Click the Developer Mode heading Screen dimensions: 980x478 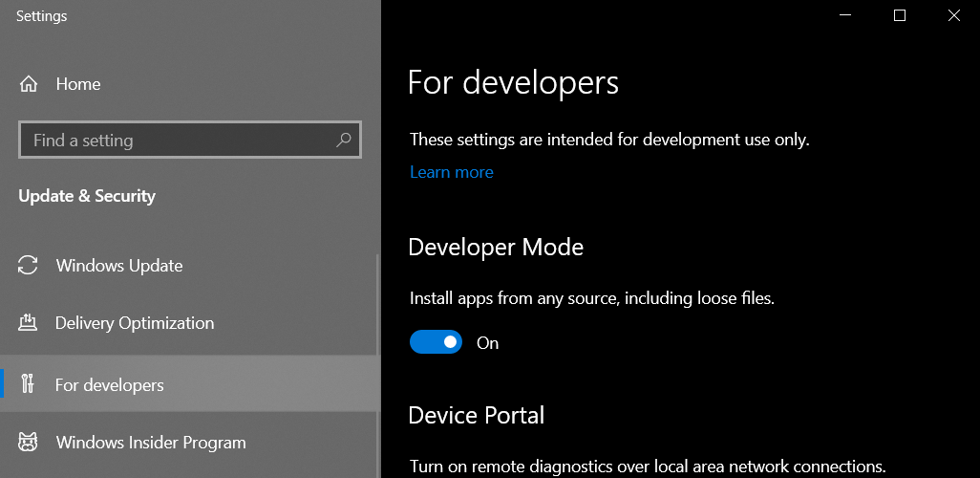496,248
